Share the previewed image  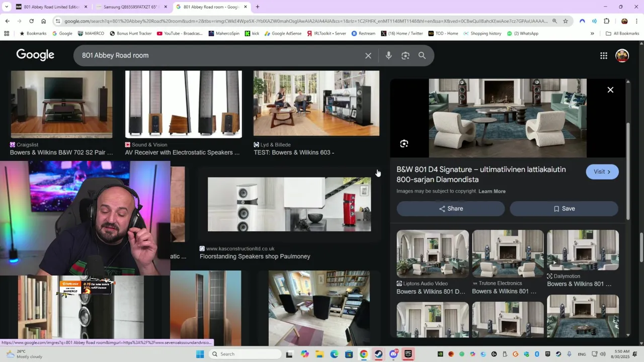point(451,209)
